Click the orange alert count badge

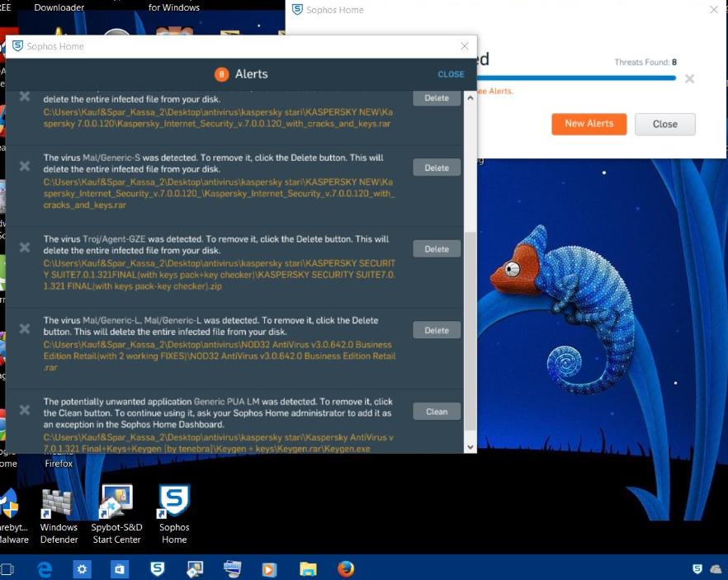221,74
